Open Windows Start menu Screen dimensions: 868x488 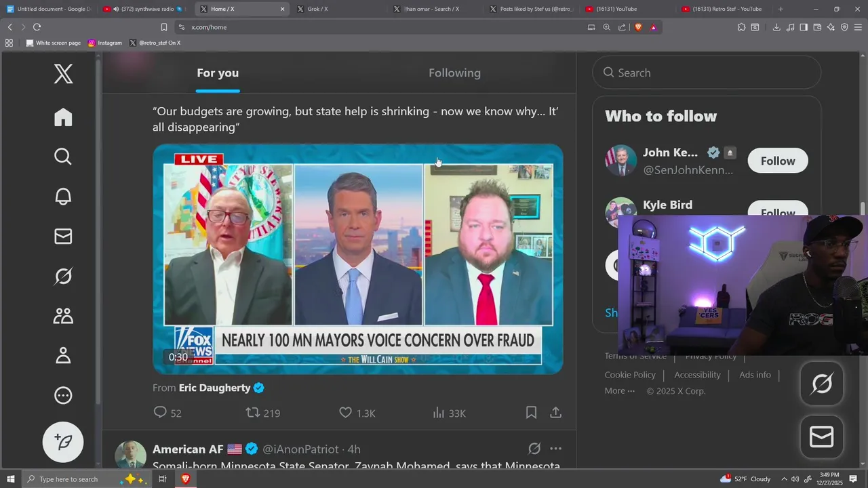click(x=10, y=479)
